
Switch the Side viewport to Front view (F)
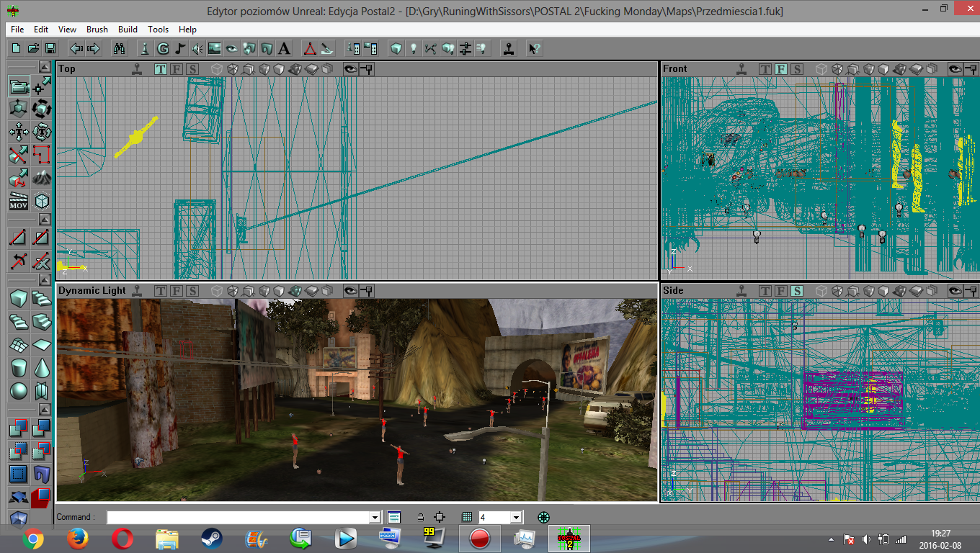[x=781, y=291]
